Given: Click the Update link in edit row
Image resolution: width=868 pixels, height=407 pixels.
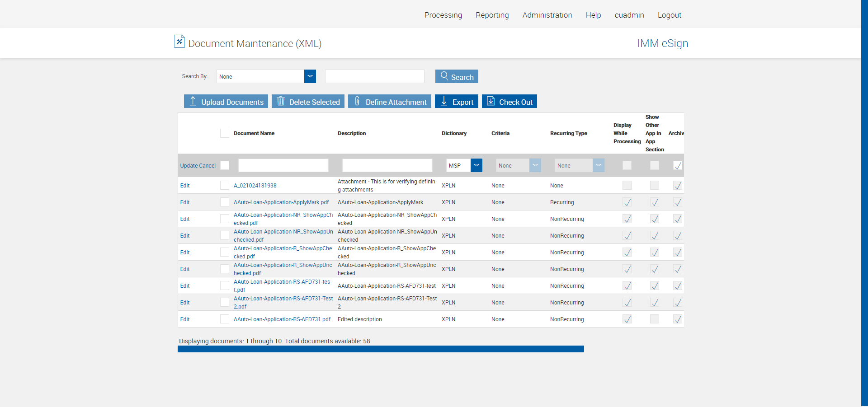Looking at the screenshot, I should 189,166.
